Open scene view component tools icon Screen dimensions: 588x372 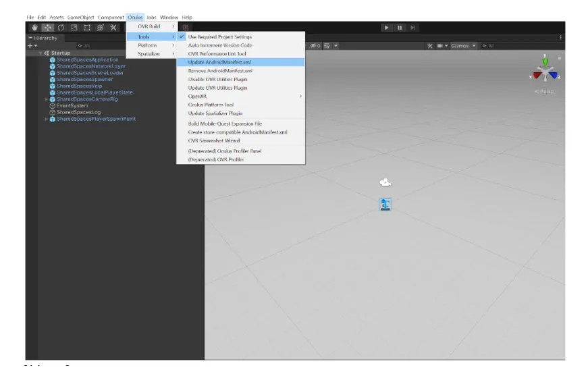click(430, 46)
